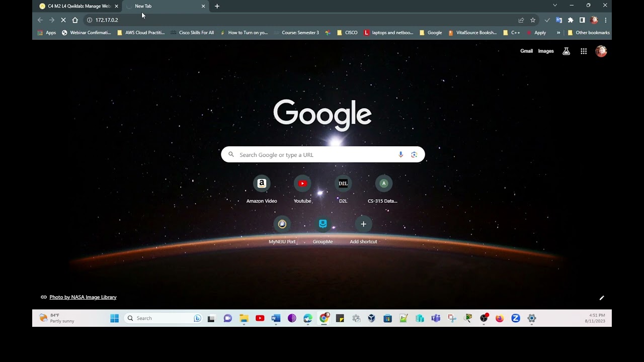
Task: Open the Apps bookmark
Action: 47,33
